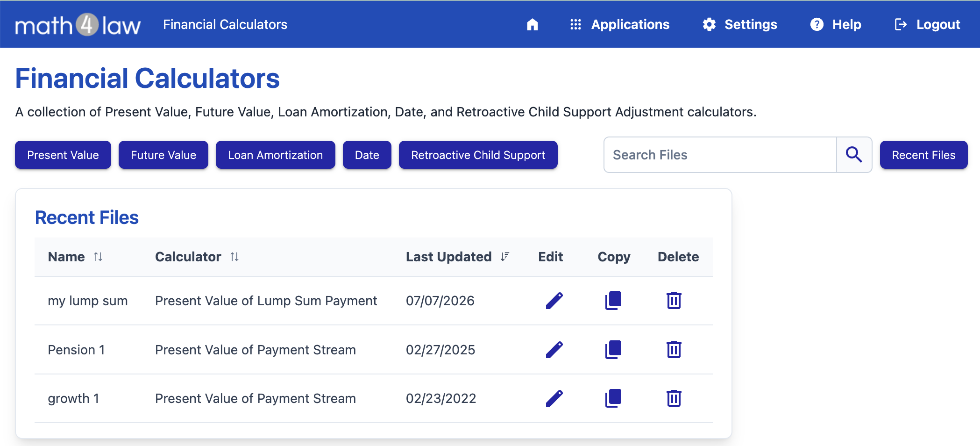Click the date 02/23/2022
Screen dimensions: 980x446
pyautogui.click(x=441, y=398)
